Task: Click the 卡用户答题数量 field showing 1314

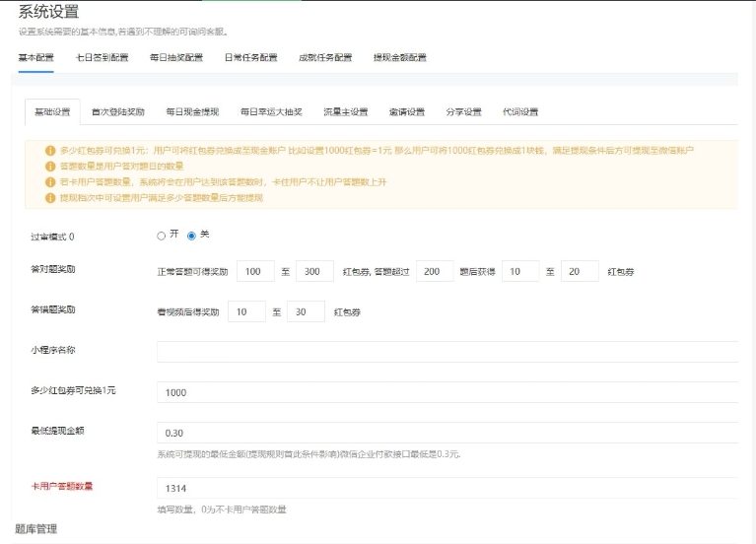Action: [447, 488]
